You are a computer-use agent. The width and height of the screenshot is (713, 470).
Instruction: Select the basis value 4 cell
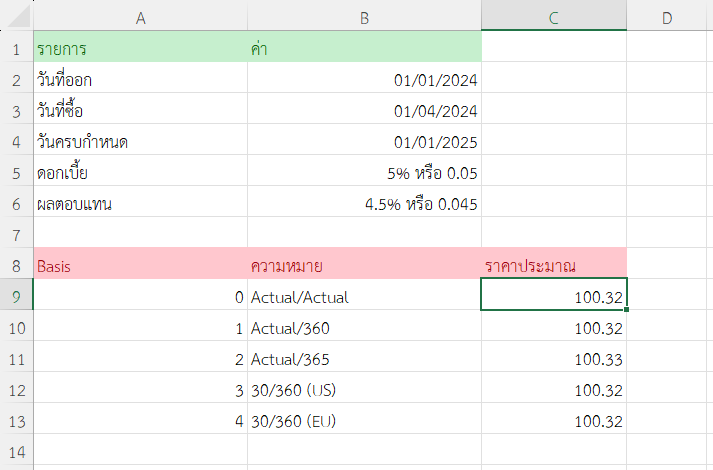tap(141, 418)
